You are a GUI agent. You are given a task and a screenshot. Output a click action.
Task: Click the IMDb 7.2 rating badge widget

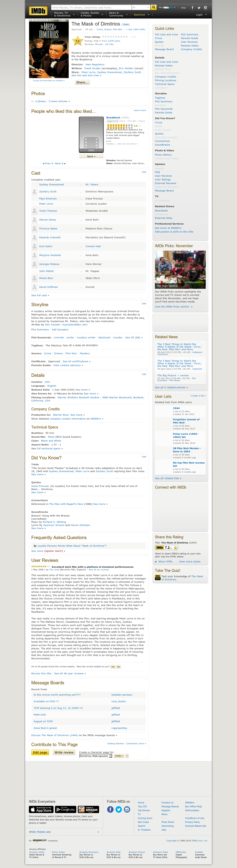[x=166, y=548]
